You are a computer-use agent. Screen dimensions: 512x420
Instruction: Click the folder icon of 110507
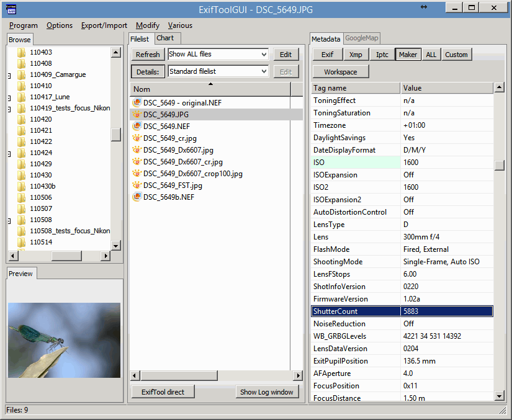22,208
